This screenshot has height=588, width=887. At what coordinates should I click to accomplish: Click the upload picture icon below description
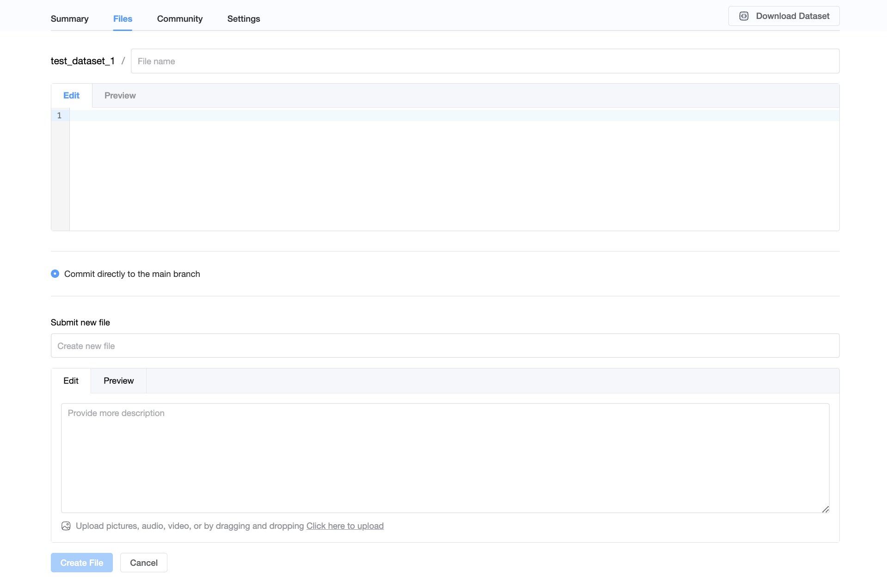click(x=66, y=526)
